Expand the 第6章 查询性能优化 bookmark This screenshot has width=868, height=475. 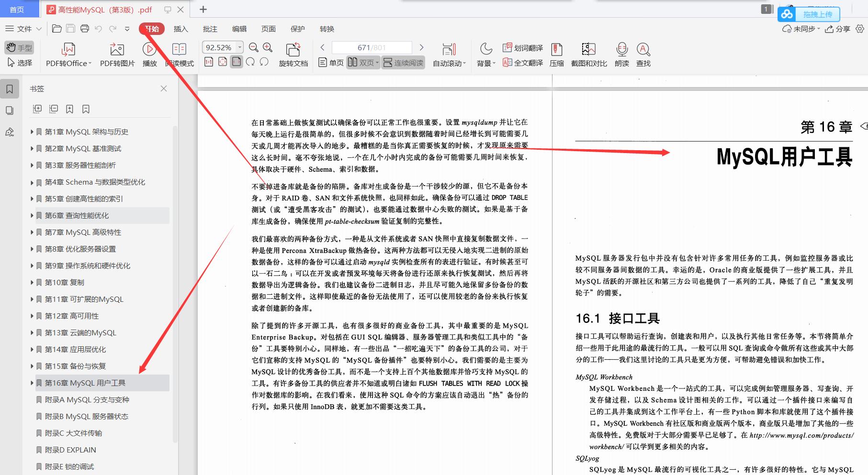click(x=32, y=215)
